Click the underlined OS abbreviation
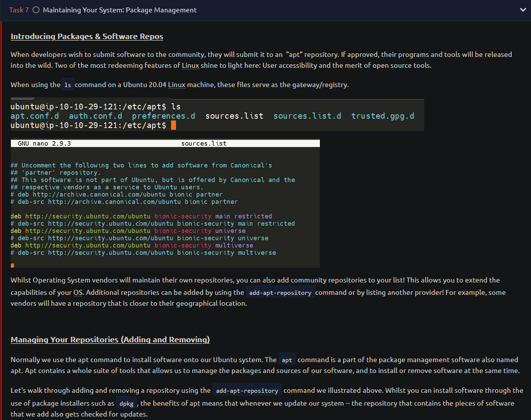 coord(78,292)
